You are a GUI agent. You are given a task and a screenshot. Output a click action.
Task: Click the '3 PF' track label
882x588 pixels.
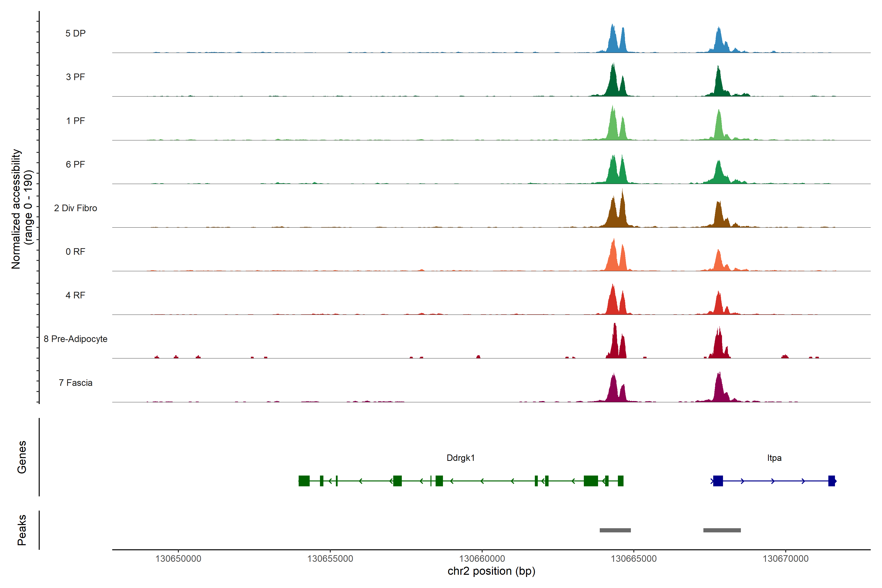75,77
